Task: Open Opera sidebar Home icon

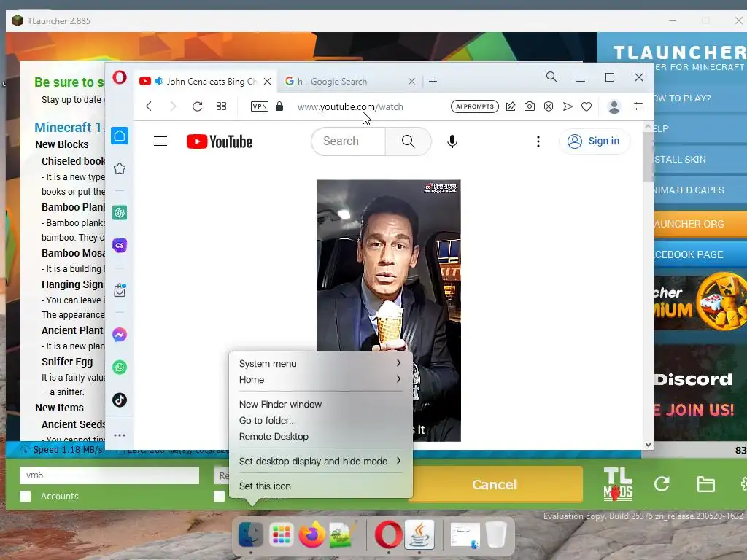Action: pos(120,136)
